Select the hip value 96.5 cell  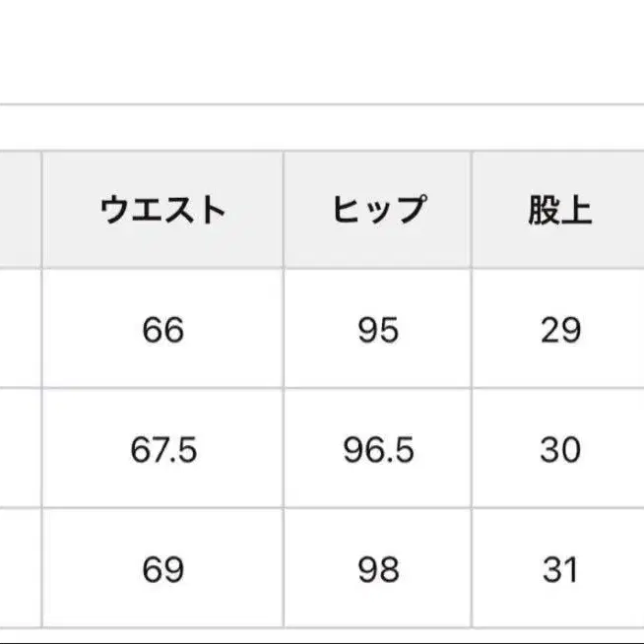pyautogui.click(x=378, y=449)
